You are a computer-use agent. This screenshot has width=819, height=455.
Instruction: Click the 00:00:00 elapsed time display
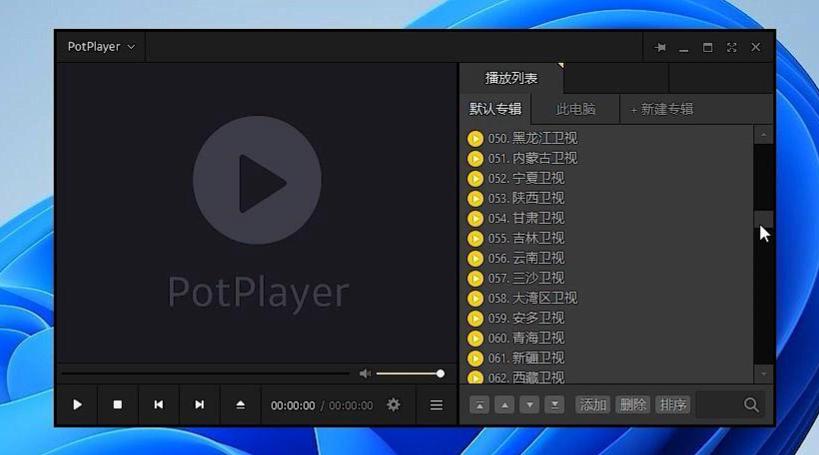(x=292, y=405)
